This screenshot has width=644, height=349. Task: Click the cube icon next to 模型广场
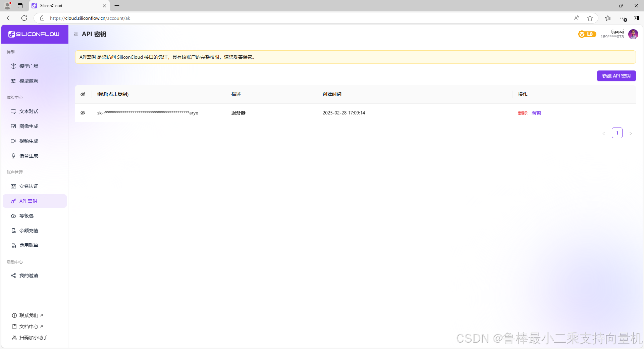click(x=13, y=66)
